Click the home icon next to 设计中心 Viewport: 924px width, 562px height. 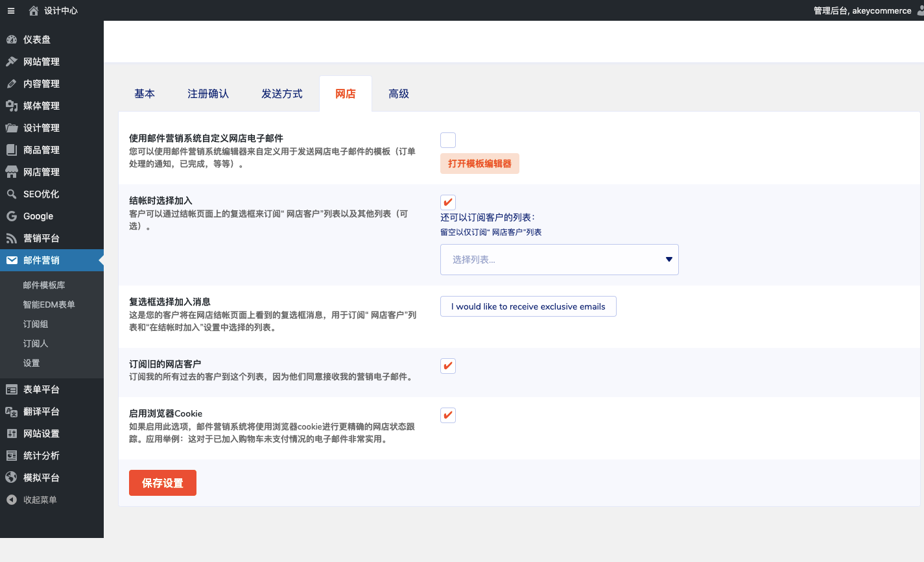(34, 10)
